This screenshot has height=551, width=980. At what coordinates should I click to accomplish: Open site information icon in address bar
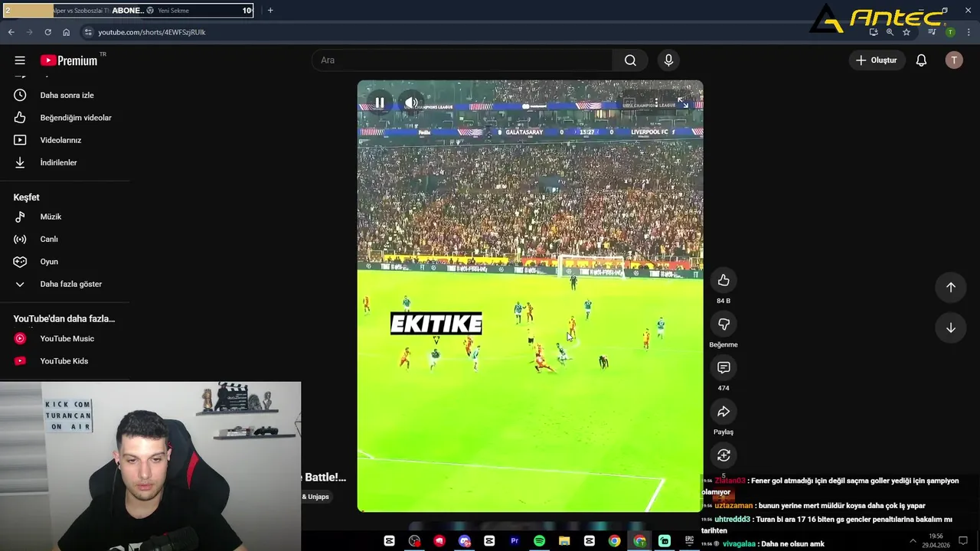[x=88, y=32]
